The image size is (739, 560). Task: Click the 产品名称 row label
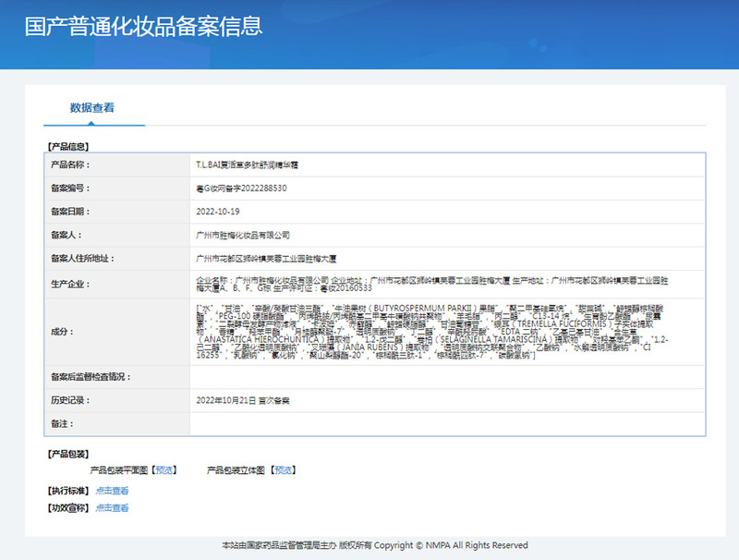pos(70,165)
